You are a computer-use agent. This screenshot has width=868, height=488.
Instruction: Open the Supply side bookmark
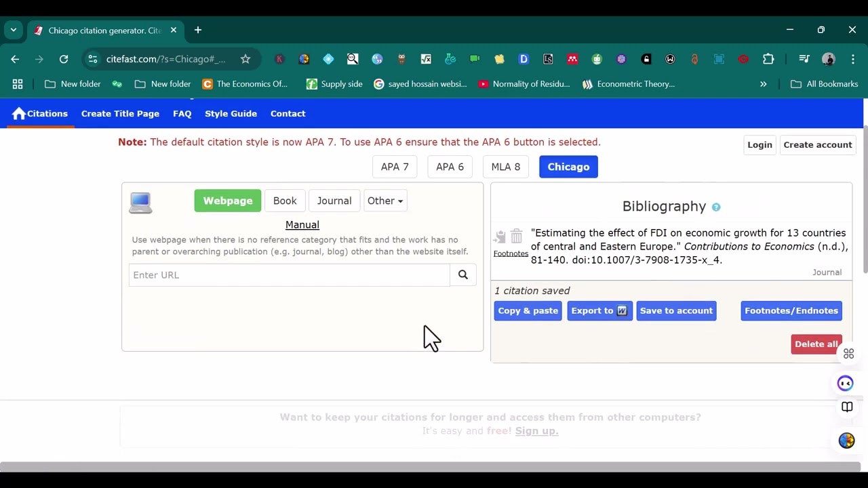tap(334, 84)
